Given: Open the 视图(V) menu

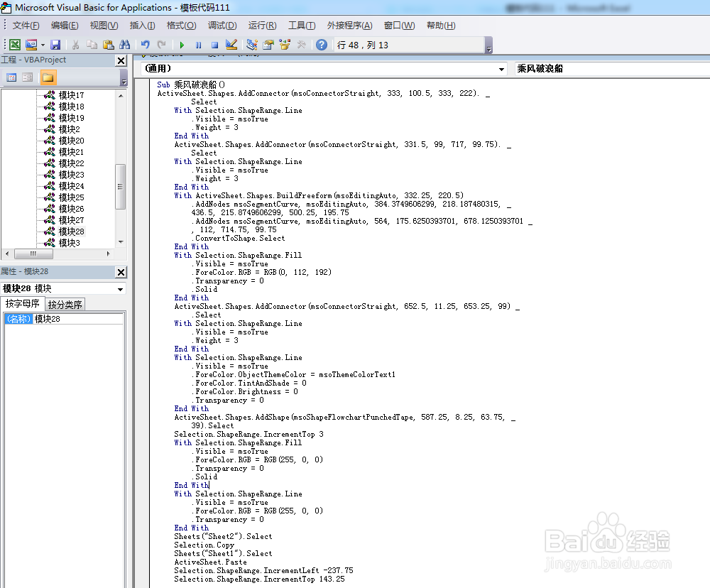Looking at the screenshot, I should 104,26.
